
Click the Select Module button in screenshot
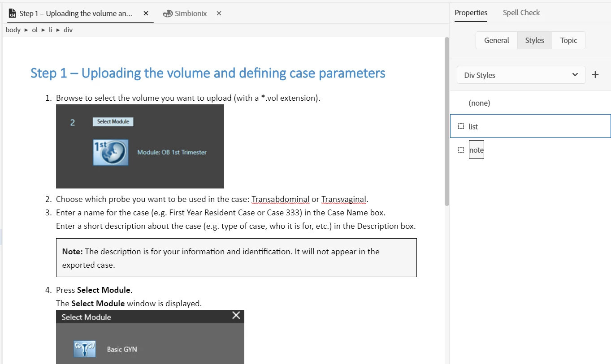(113, 122)
